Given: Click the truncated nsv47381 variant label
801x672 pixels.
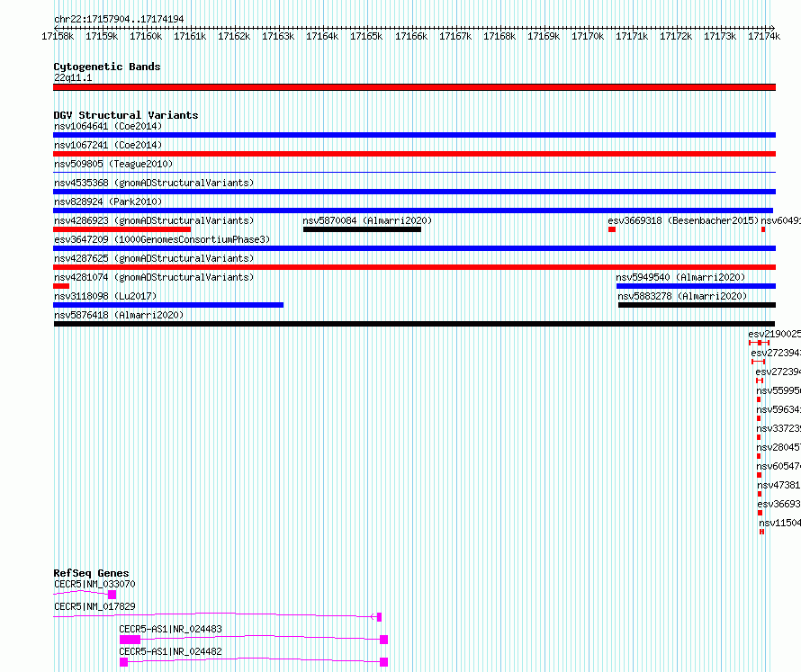Looking at the screenshot, I should [x=779, y=485].
